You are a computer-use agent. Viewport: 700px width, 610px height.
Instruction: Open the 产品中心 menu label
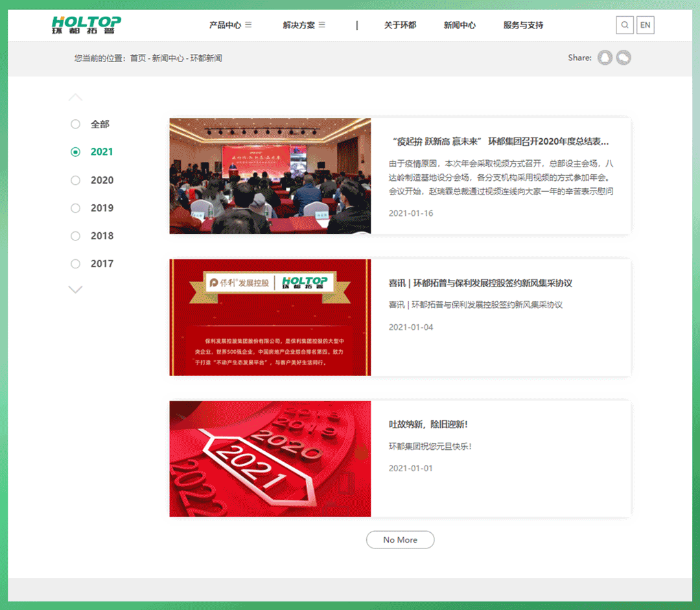[225, 25]
